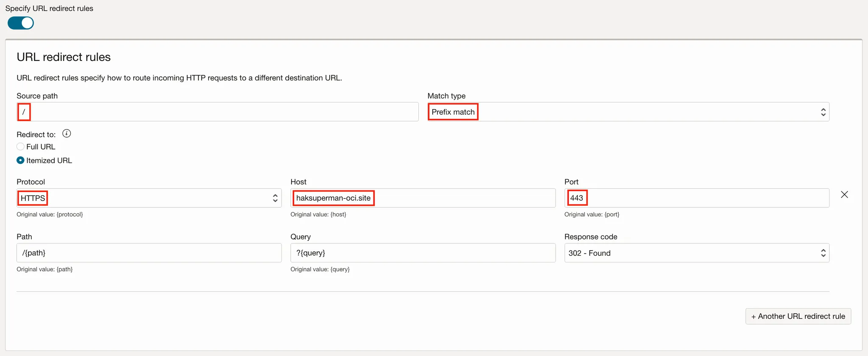
Task: Select the Full URL radio button
Action: click(x=20, y=147)
